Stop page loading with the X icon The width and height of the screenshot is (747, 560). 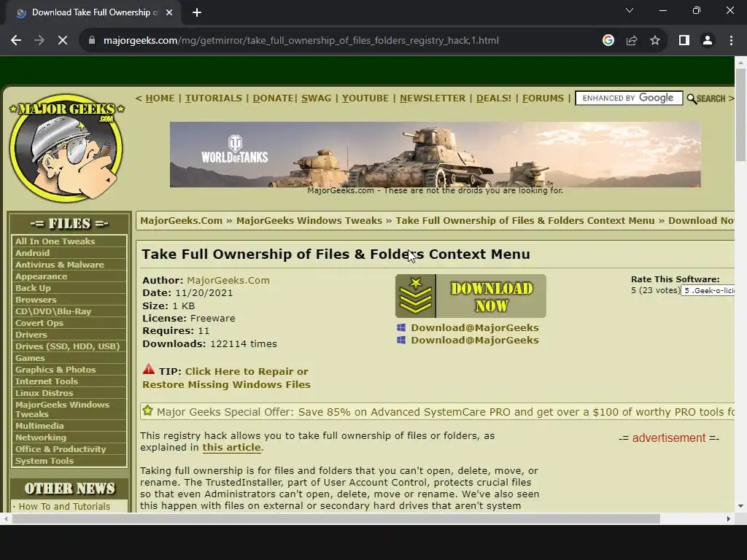[63, 41]
